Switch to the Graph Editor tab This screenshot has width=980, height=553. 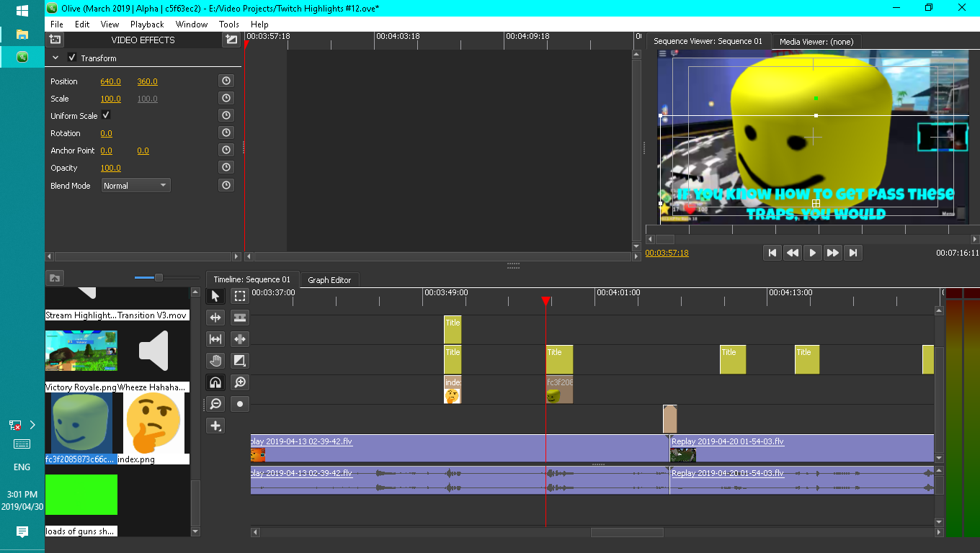[329, 280]
